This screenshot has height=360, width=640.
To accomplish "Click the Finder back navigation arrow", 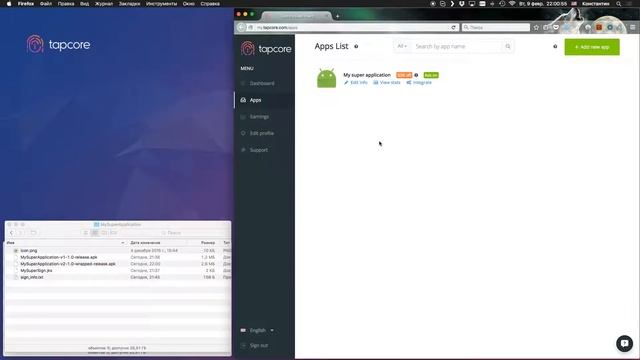I will pyautogui.click(x=11, y=233).
